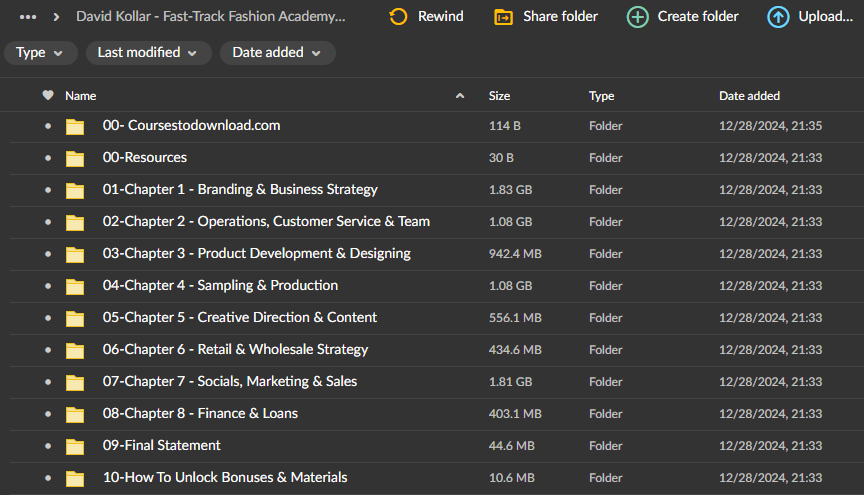Toggle favorite dot for 00- Coursestodownload.com

click(48, 126)
